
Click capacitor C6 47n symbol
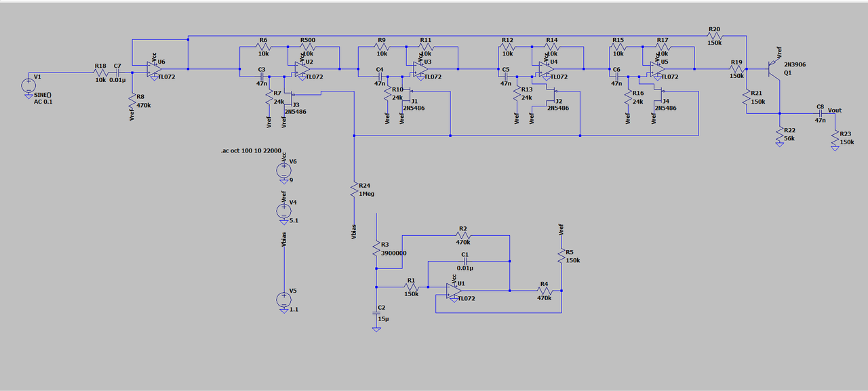616,76
